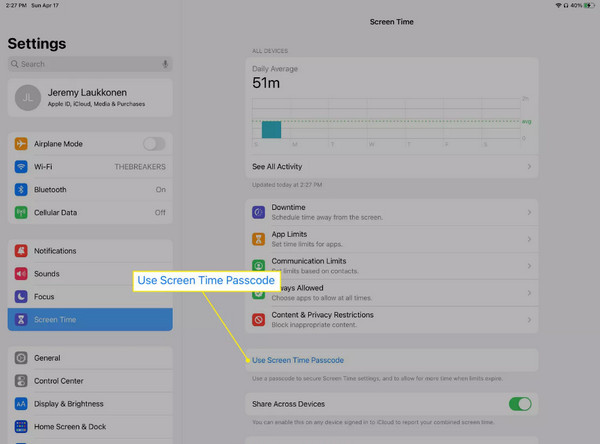Tap the App Limits hourglass icon

(259, 239)
